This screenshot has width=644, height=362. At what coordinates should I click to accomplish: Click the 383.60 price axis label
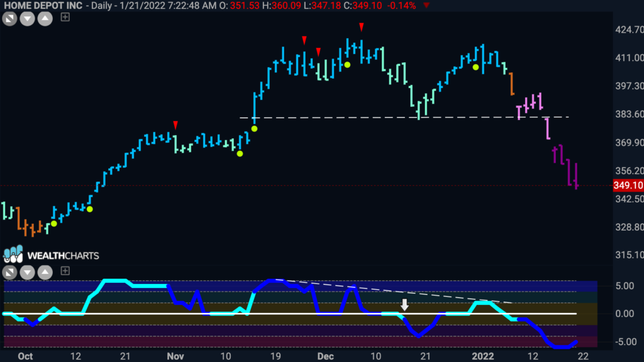pyautogui.click(x=629, y=114)
